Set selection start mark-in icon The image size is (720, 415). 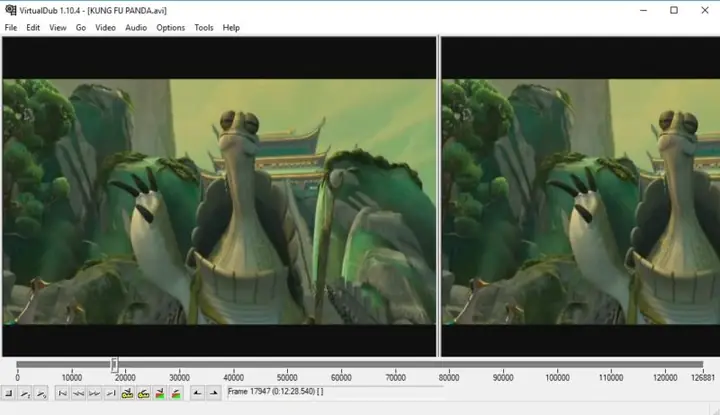(197, 393)
